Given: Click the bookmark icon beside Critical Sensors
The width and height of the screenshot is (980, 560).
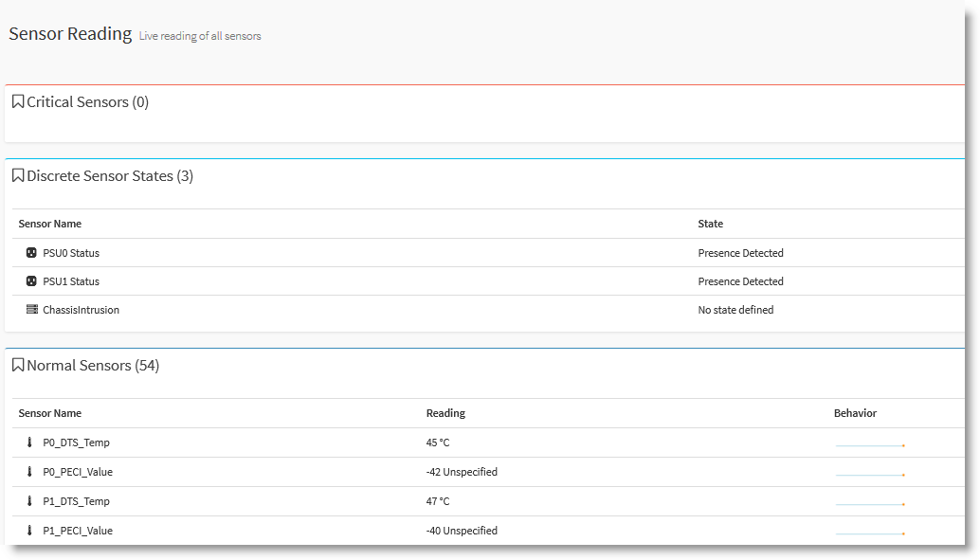Looking at the screenshot, I should 18,101.
